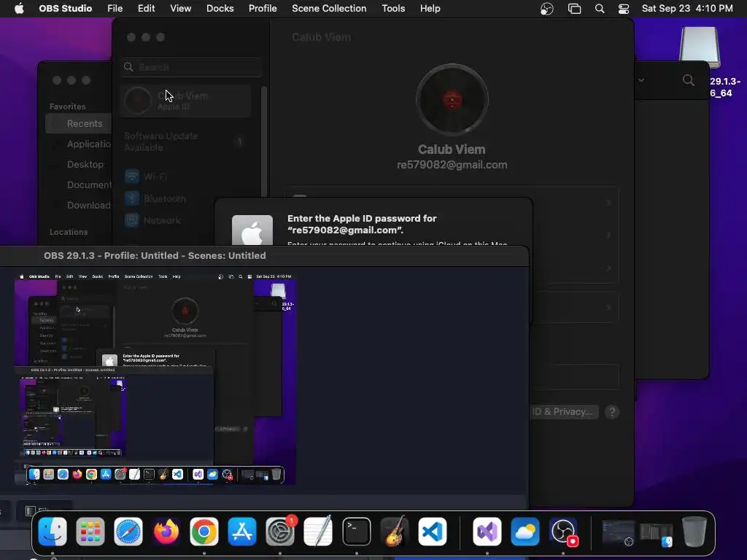Open the mounted disk image on the desktop
The image size is (747, 560).
[700, 47]
